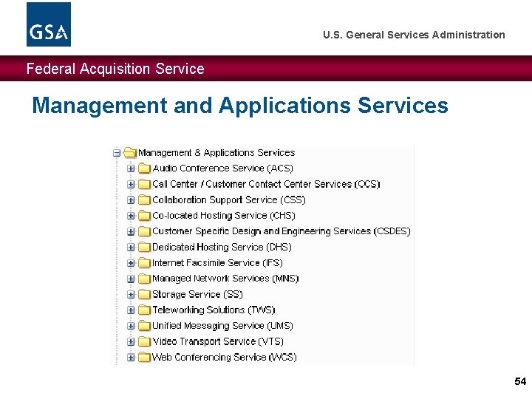The image size is (532, 399).
Task: Expand the Customer Specific Design and Engineering node
Action: click(131, 231)
